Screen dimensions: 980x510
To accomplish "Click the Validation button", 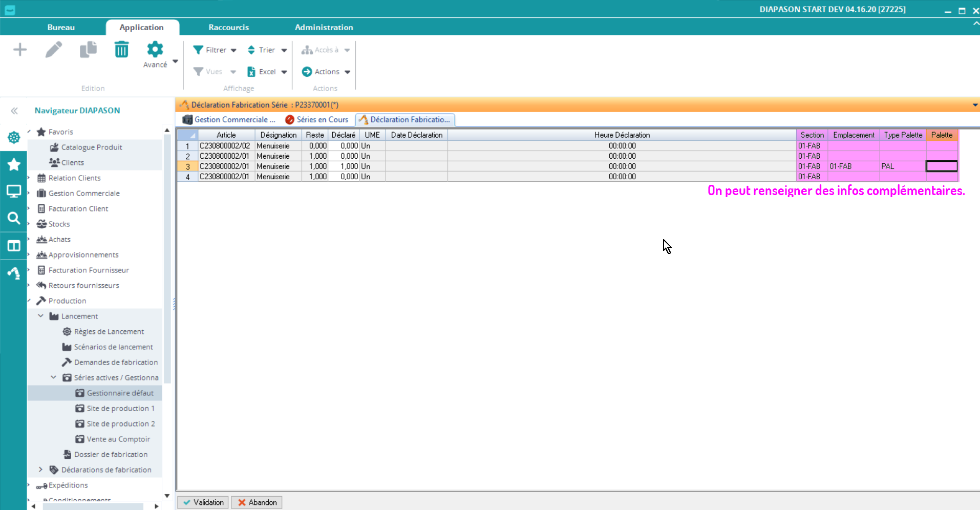I will pyautogui.click(x=204, y=502).
